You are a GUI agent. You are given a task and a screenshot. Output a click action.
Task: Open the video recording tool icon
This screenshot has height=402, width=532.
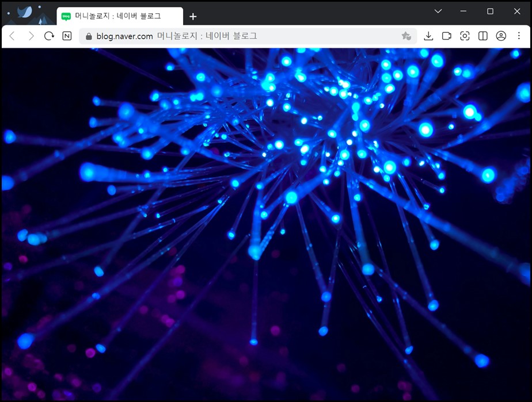447,36
